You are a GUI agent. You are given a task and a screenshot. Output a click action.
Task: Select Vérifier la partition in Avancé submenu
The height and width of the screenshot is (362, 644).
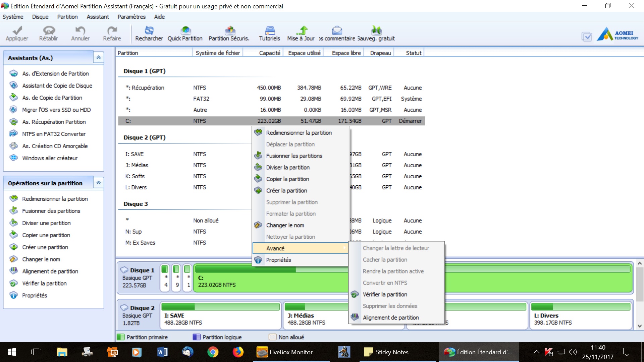(396, 294)
